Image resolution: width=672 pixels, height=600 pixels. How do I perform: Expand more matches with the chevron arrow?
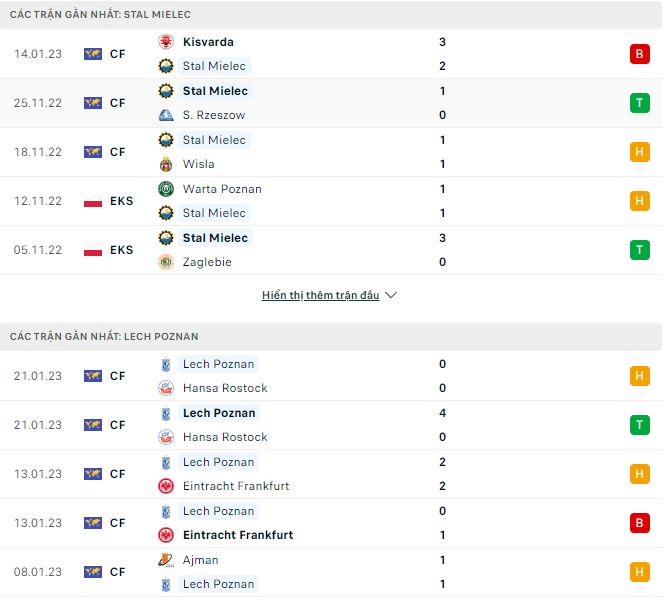point(391,296)
